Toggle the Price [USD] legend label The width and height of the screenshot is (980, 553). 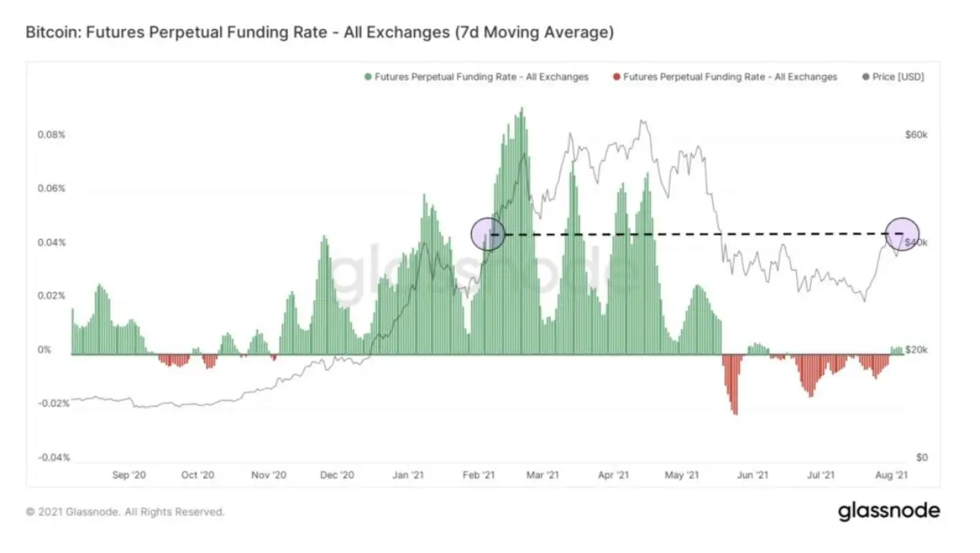pyautogui.click(x=899, y=77)
